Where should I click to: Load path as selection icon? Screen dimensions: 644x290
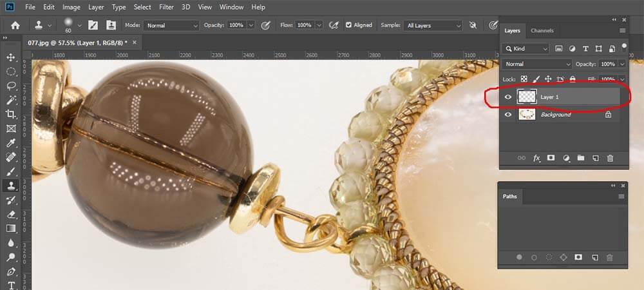(549, 258)
